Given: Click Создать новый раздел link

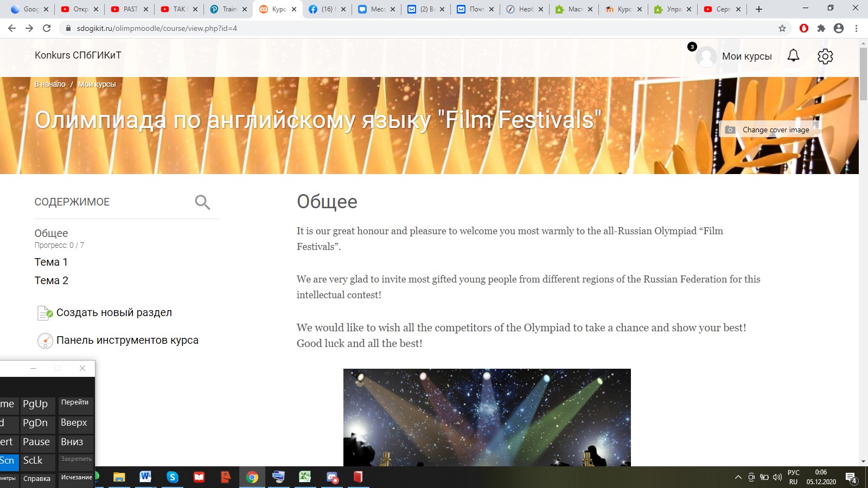Looking at the screenshot, I should click(114, 312).
